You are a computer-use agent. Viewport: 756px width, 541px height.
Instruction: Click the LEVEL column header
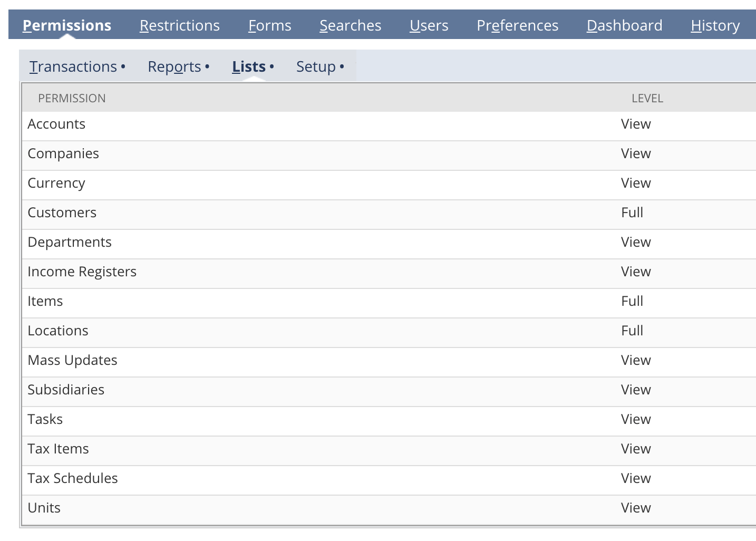pyautogui.click(x=647, y=98)
